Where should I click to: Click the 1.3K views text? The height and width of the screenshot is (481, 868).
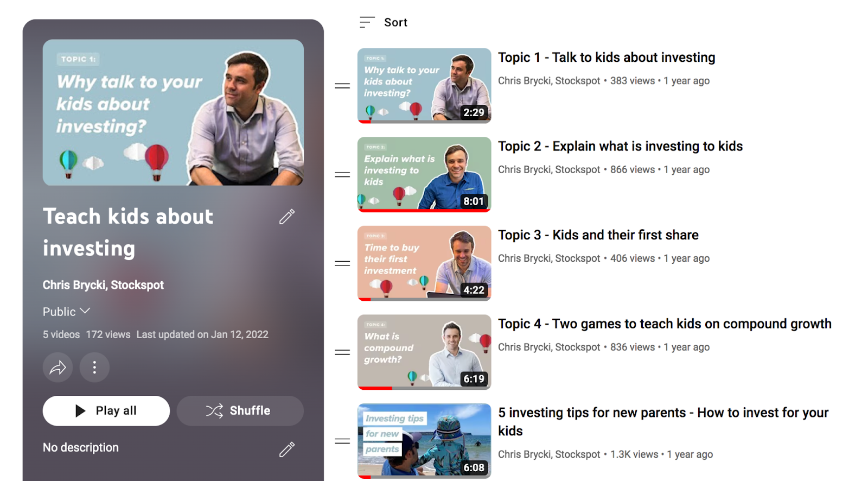pos(634,454)
